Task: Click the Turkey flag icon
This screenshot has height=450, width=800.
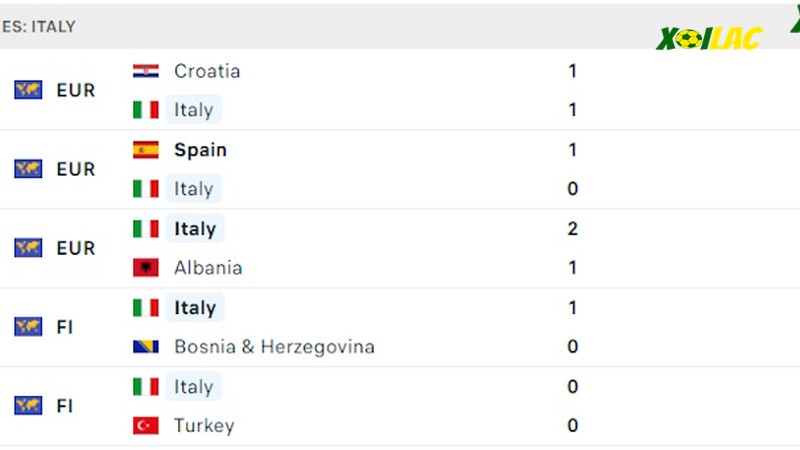Action: [145, 426]
